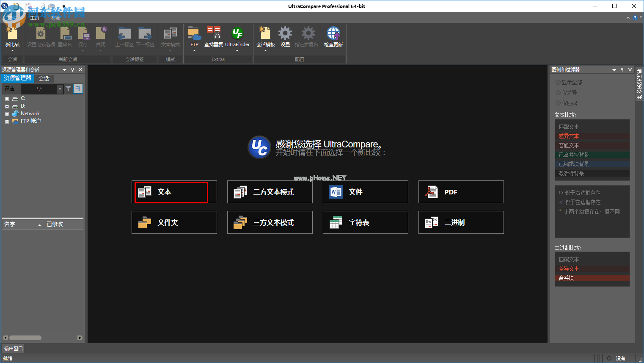Viewport: 644px width, 363px height.
Task: Click 差异文本 color row under 文本比较
Action: [x=592, y=136]
